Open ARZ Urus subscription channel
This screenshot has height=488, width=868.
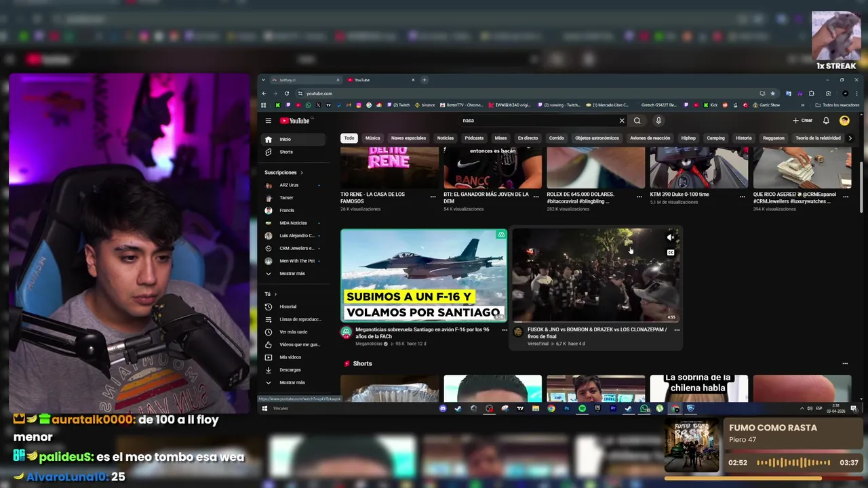pyautogui.click(x=295, y=185)
